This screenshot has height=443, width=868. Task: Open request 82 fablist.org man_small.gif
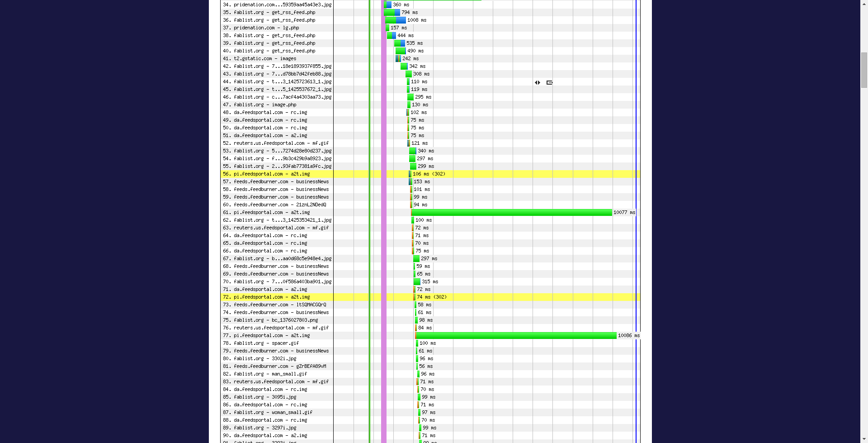270,374
